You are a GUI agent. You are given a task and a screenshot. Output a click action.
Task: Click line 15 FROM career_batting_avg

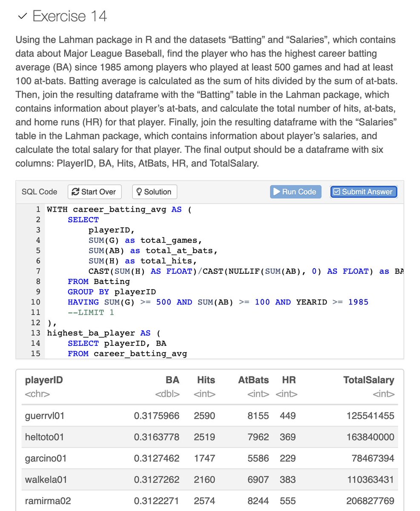coord(127,353)
